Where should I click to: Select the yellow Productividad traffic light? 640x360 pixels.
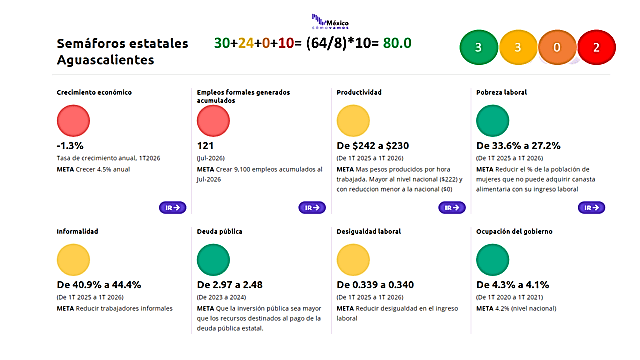[353, 121]
